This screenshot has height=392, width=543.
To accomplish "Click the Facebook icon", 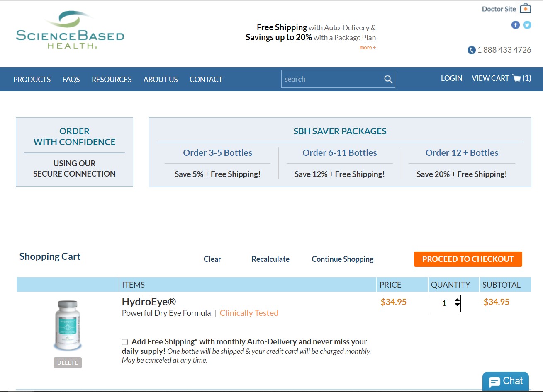I will coord(515,25).
